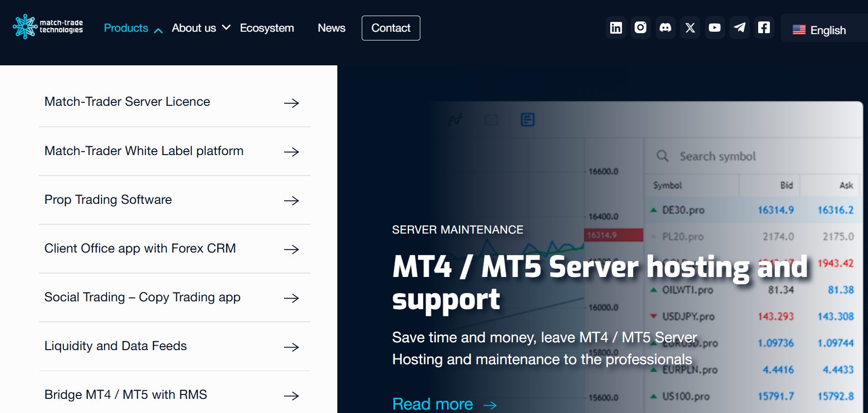Click arrow beside Liquidity and Data Feeds
The height and width of the screenshot is (413, 868).
[x=291, y=347]
